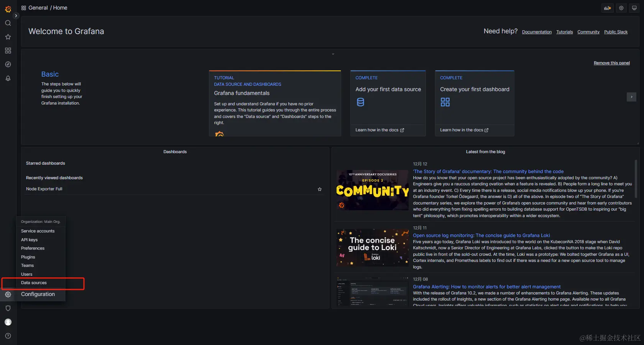644x345 pixels.
Task: Open data source 'Learn how in the docs'
Action: tap(379, 130)
